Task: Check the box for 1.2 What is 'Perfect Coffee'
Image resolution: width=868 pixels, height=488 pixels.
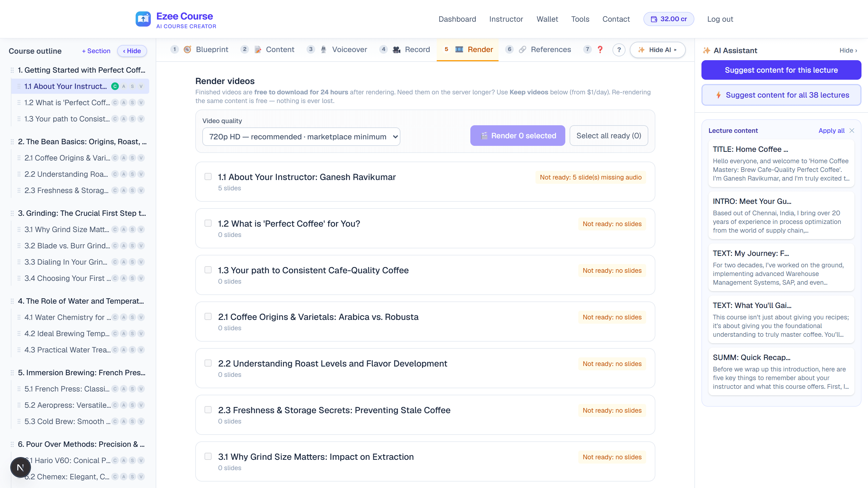Action: 208,223
